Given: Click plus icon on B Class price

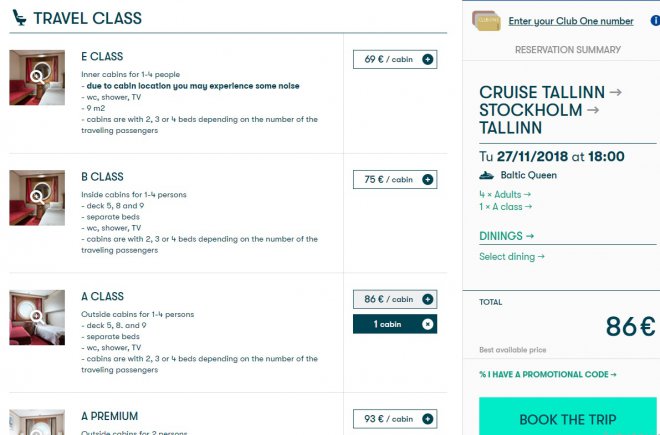Looking at the screenshot, I should 428,180.
